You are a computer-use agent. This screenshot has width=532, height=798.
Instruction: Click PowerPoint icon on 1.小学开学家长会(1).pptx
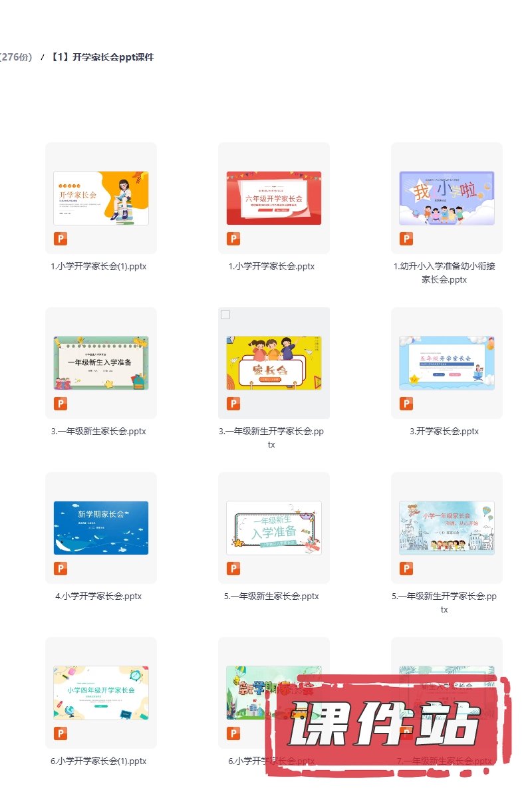point(61,239)
